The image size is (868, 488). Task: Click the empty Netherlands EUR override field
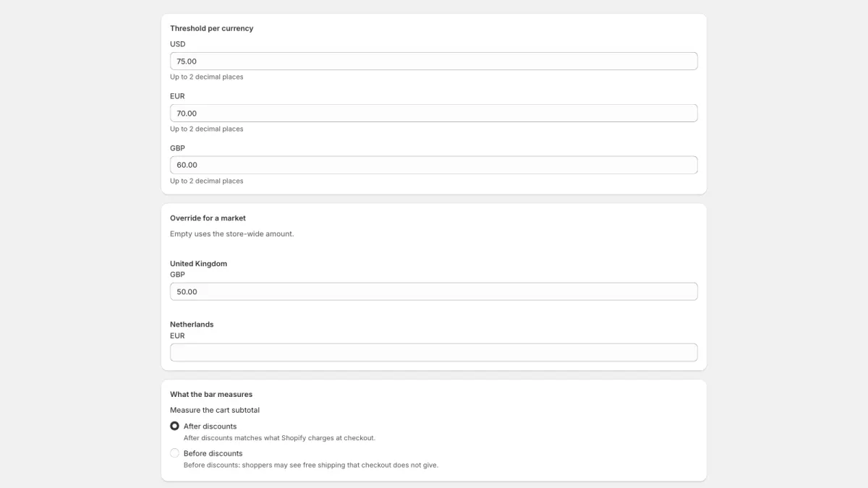[434, 352]
